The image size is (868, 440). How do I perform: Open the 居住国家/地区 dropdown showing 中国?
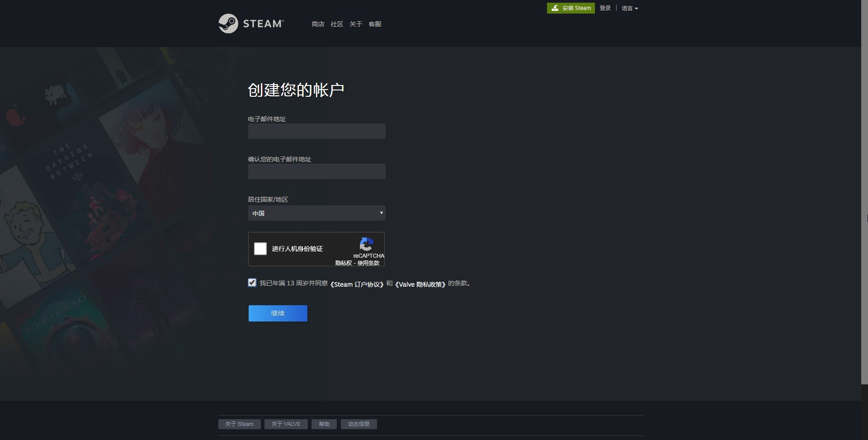[316, 213]
